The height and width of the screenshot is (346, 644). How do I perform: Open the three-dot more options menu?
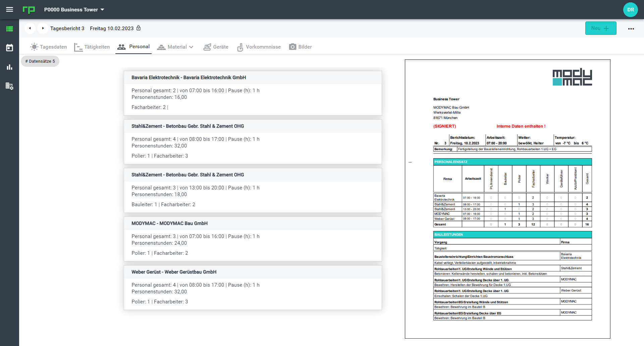tap(631, 28)
